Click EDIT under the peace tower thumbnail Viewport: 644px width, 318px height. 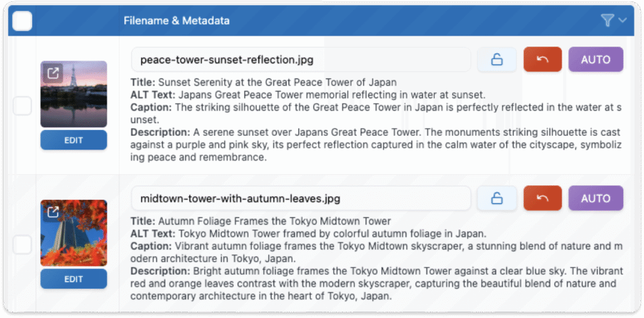click(x=74, y=140)
